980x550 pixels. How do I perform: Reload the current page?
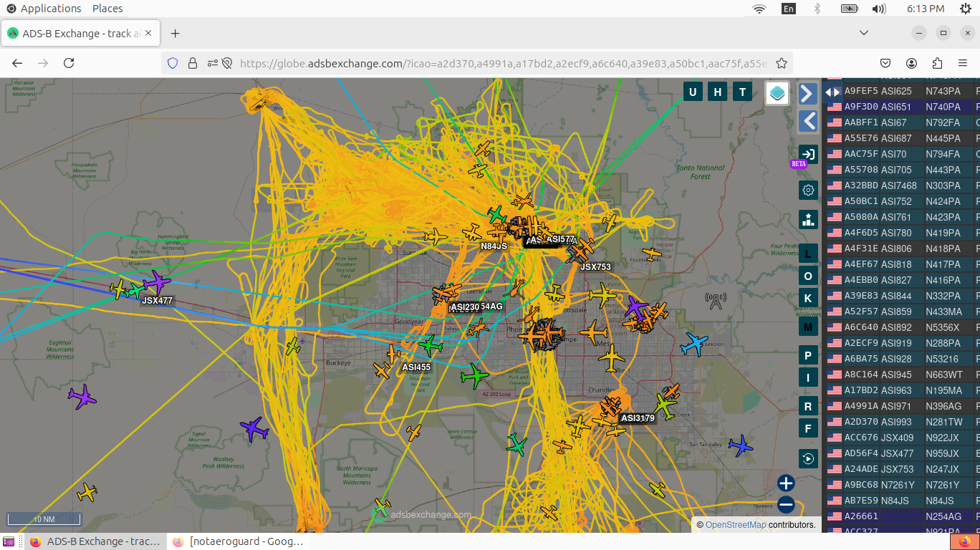(x=69, y=63)
